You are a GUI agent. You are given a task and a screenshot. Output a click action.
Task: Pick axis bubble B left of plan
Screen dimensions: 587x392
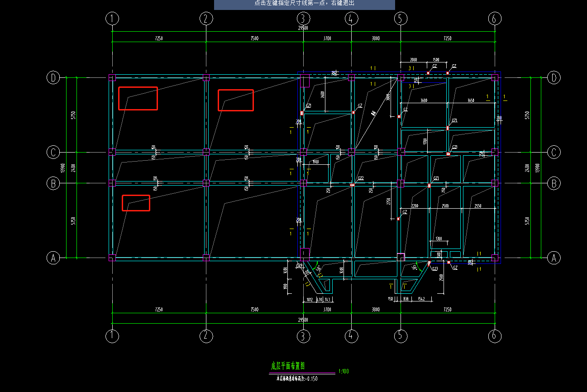[53, 183]
